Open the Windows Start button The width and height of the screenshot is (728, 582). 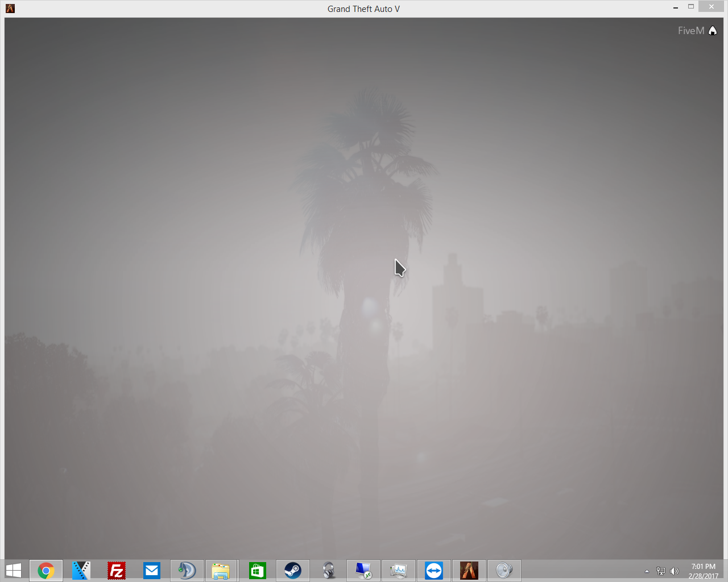[x=14, y=570]
